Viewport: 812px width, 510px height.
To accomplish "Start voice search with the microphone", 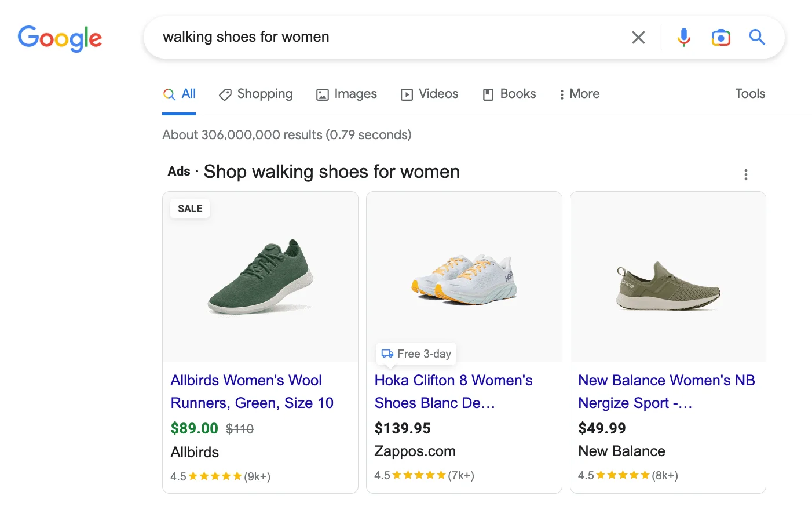I will [683, 38].
